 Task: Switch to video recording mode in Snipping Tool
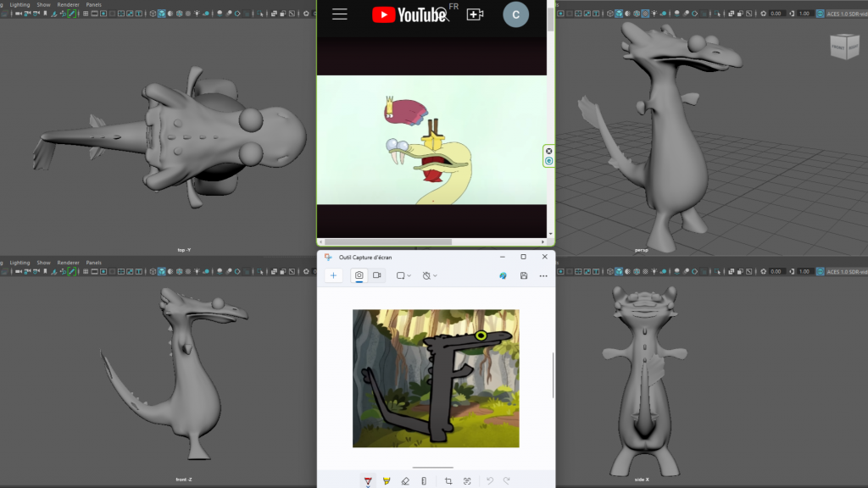pos(377,275)
